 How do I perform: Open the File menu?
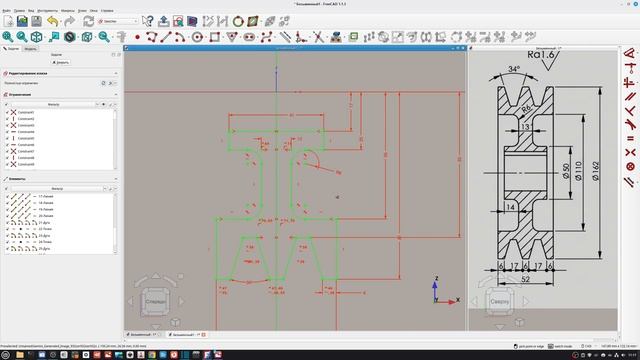tap(7, 11)
